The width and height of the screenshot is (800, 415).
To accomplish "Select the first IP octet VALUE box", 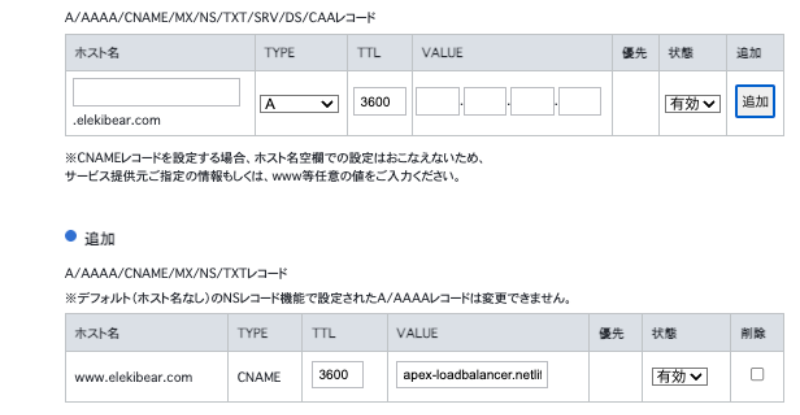I will pyautogui.click(x=437, y=101).
